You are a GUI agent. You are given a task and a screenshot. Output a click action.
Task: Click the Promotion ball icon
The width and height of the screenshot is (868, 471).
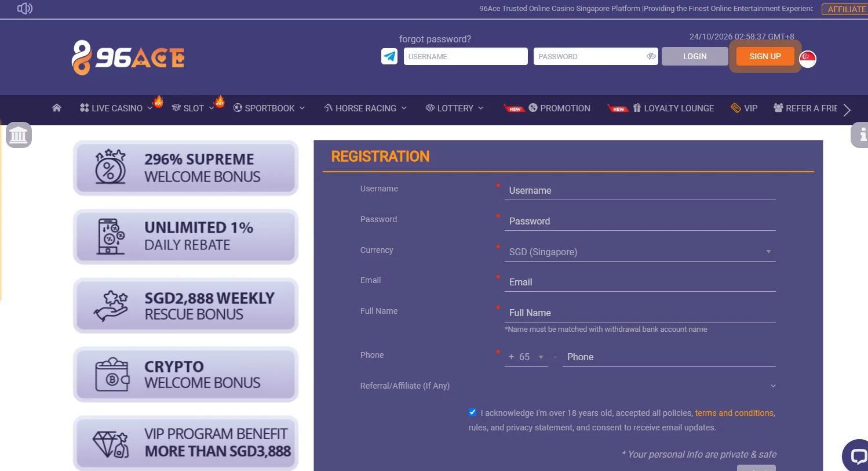click(533, 108)
